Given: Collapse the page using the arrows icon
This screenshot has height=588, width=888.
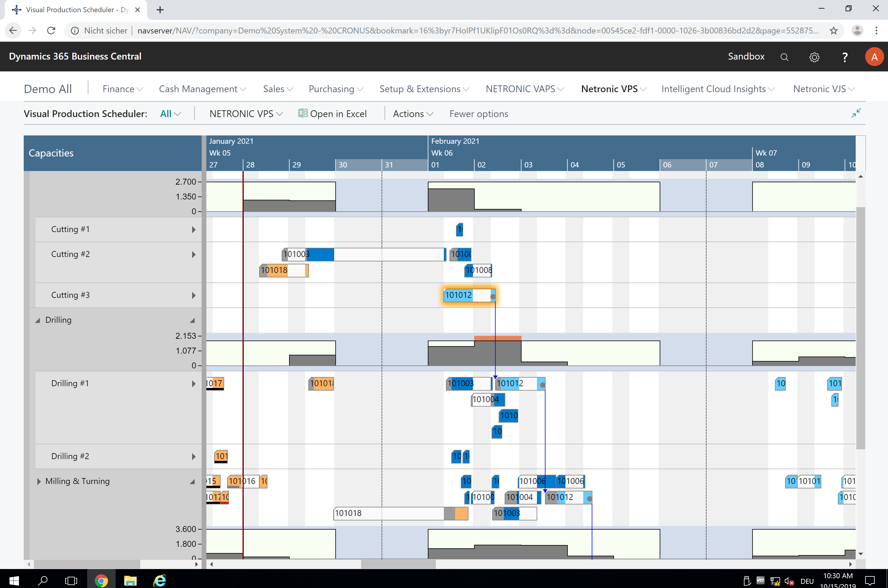Looking at the screenshot, I should click(x=857, y=113).
